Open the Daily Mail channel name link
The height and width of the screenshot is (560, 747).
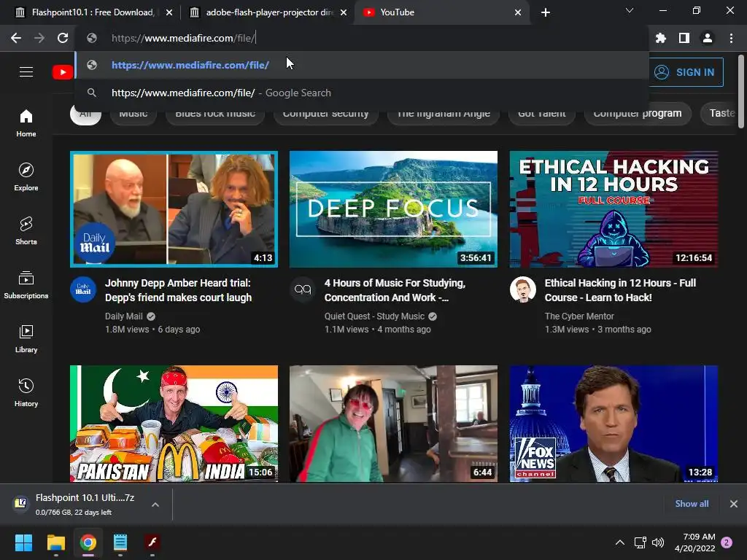(x=124, y=316)
